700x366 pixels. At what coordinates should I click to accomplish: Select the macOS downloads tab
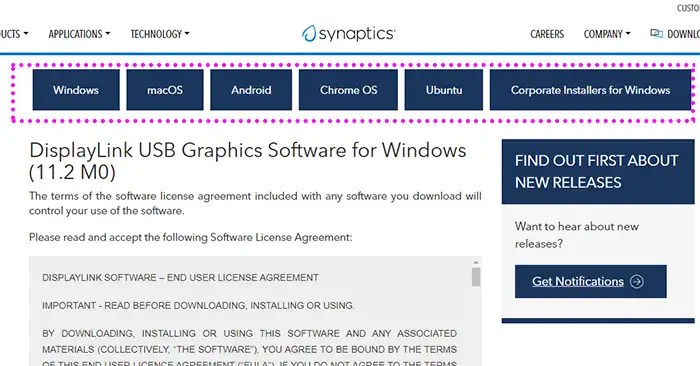[x=165, y=90]
